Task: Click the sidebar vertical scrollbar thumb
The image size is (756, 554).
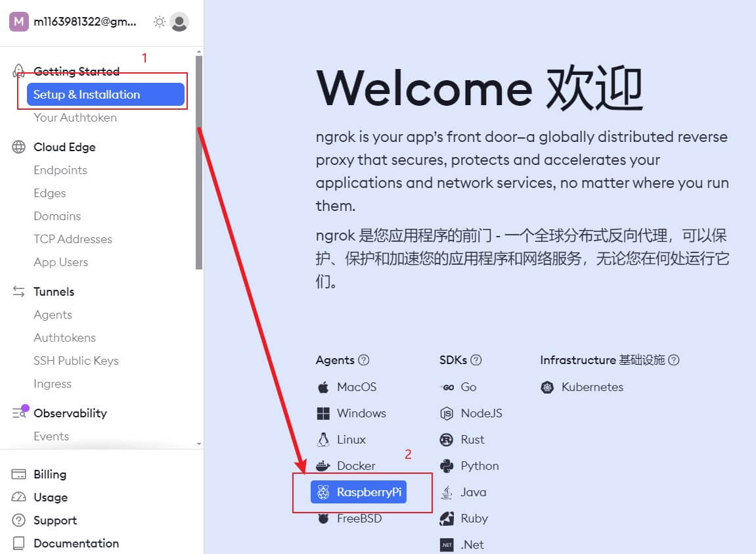Action: [199, 197]
